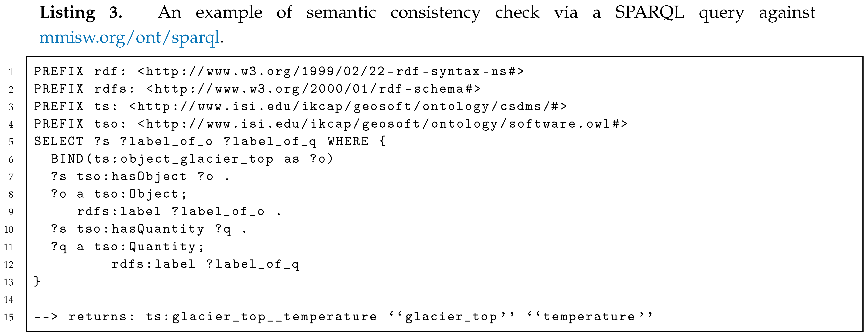This screenshot has width=868, height=336.
Task: Click the SELECT keyword on line 5
Action: [x=59, y=141]
